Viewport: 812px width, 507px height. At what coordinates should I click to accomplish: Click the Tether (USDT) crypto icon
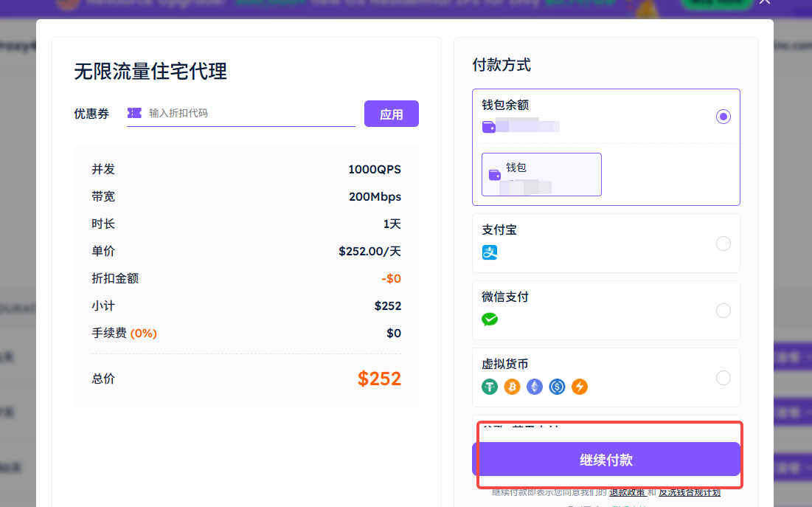490,387
